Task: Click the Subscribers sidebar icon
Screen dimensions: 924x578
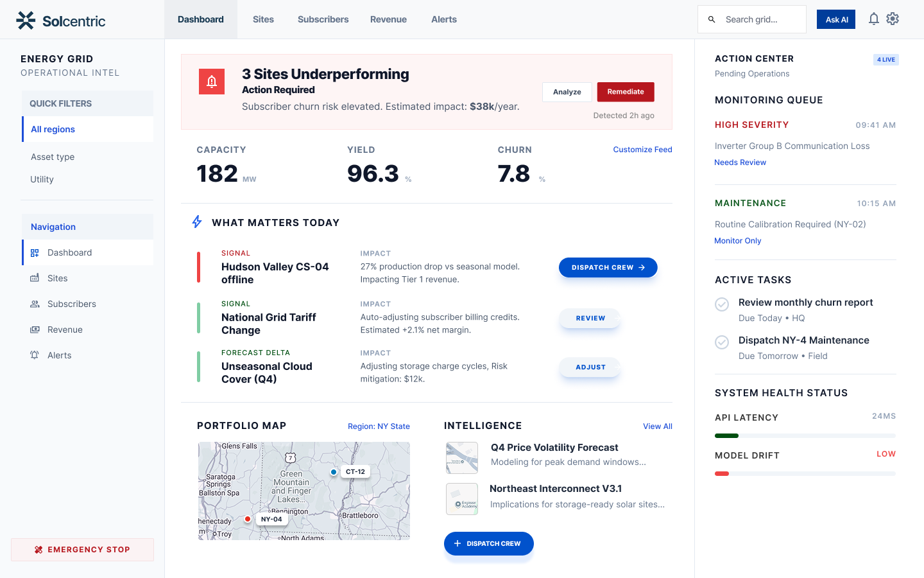Action: coord(35,304)
